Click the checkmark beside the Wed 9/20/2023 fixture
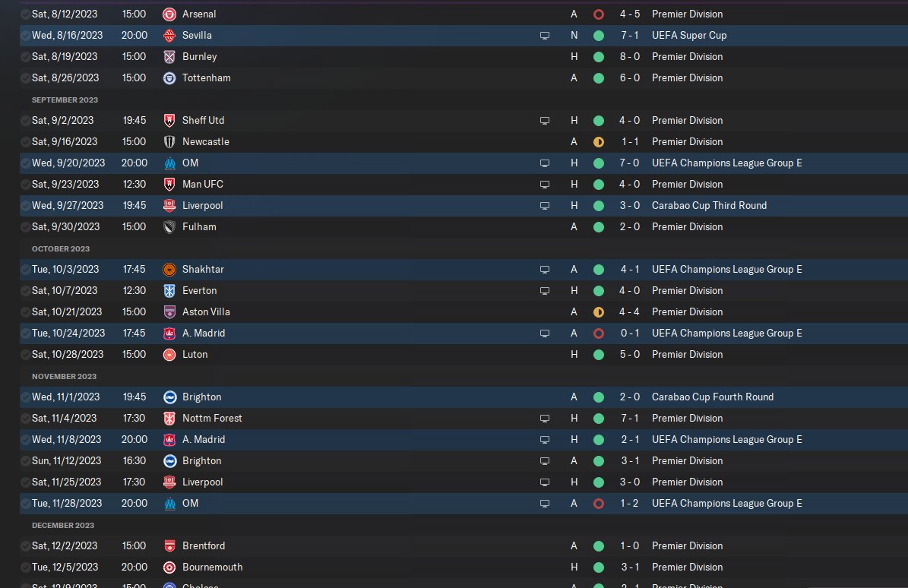908x588 pixels. click(x=26, y=163)
